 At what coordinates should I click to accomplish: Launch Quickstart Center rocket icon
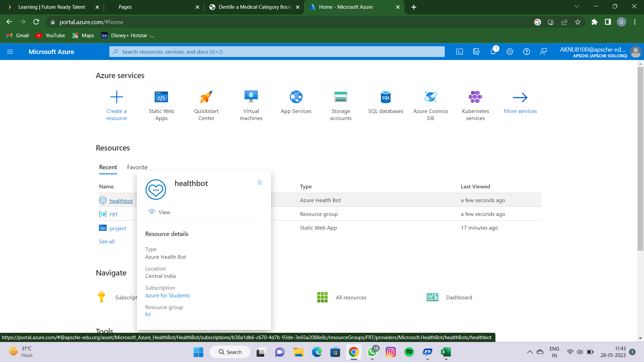point(206,97)
